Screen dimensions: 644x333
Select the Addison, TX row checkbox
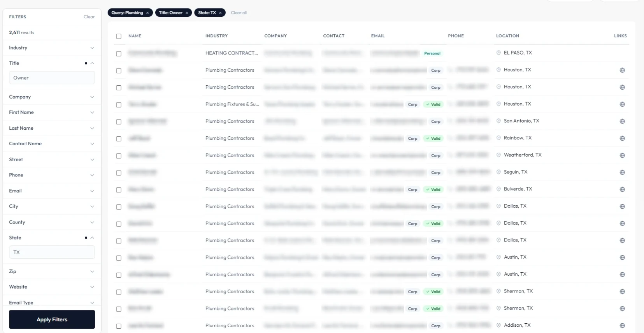[x=119, y=326]
